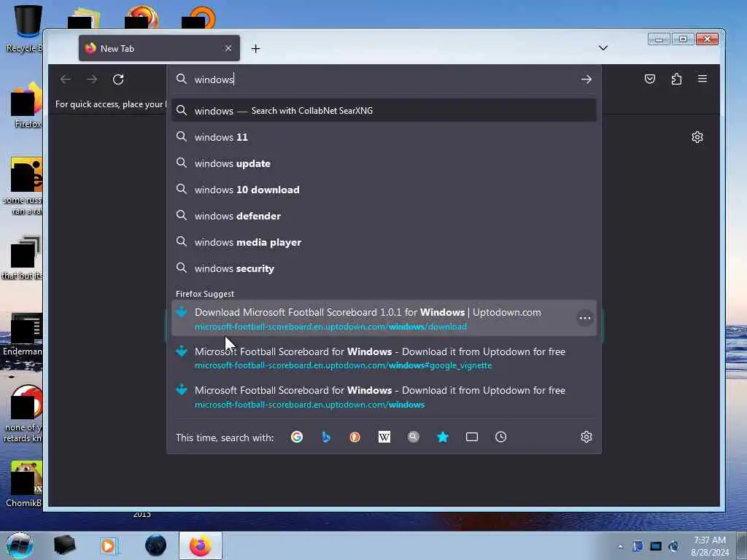
Task: Select the Enderman desktop icon
Action: tap(23, 335)
